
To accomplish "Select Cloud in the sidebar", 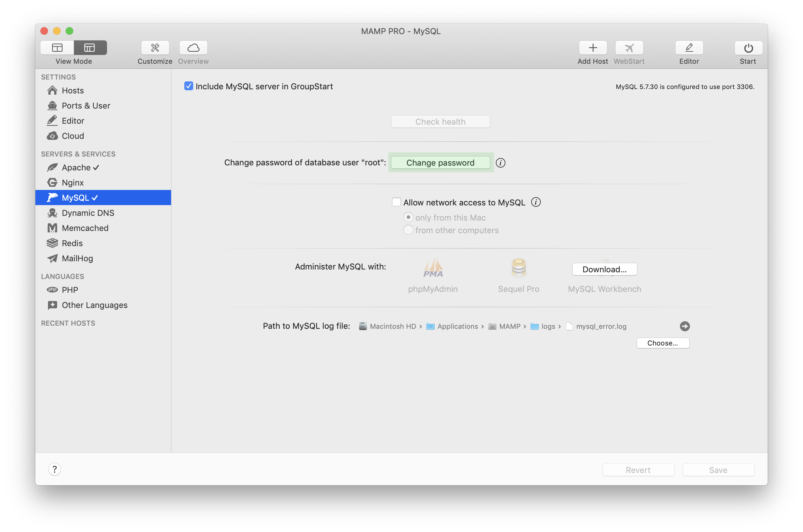I will [103, 136].
